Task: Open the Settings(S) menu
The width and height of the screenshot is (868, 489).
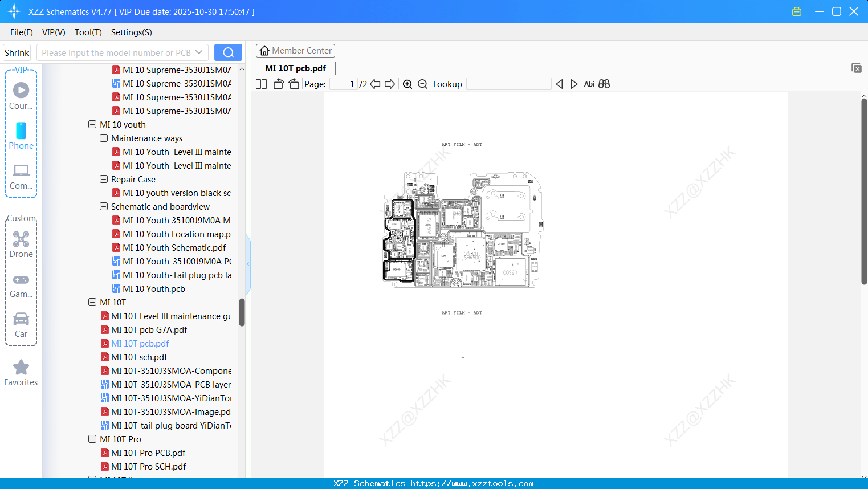Action: tap(132, 32)
